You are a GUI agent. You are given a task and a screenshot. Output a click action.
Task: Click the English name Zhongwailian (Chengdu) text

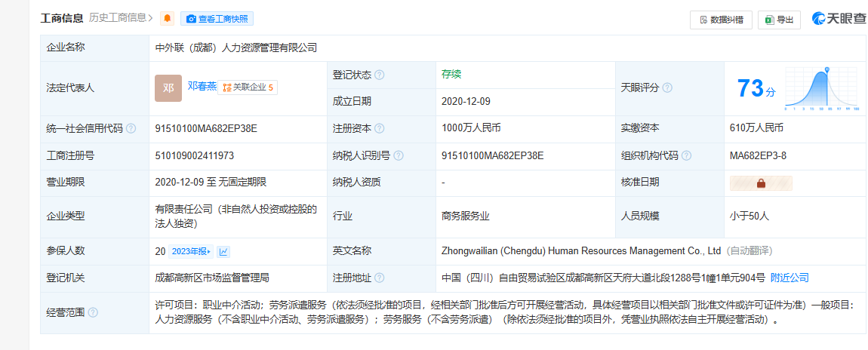click(581, 251)
